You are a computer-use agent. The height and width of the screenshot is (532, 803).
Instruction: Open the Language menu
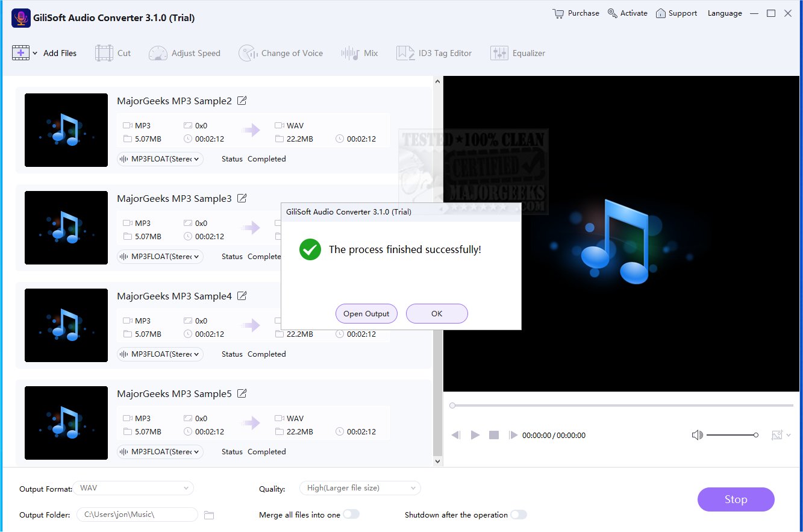click(725, 13)
